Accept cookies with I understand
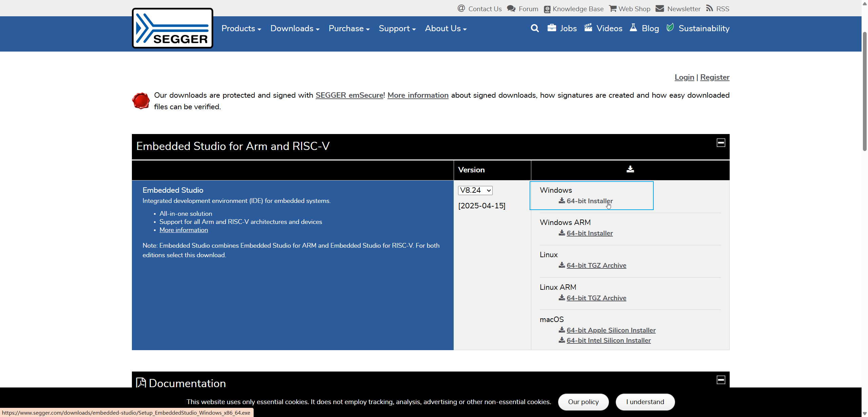 (x=645, y=402)
